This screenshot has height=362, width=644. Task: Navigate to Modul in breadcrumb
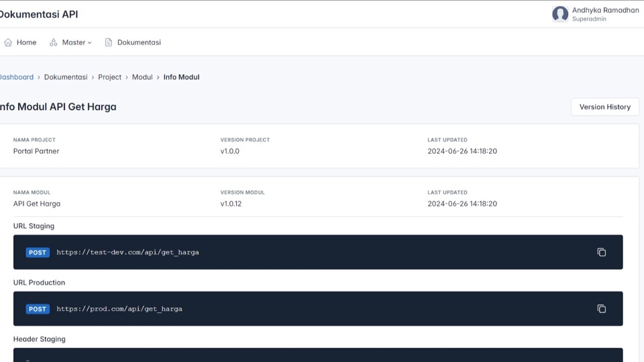pos(142,77)
